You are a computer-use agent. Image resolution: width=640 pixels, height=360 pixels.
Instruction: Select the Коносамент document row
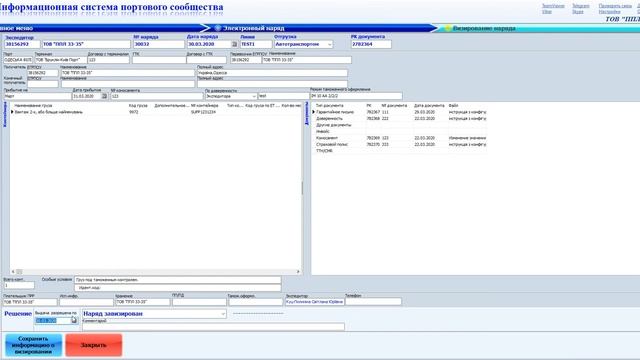tap(400, 138)
